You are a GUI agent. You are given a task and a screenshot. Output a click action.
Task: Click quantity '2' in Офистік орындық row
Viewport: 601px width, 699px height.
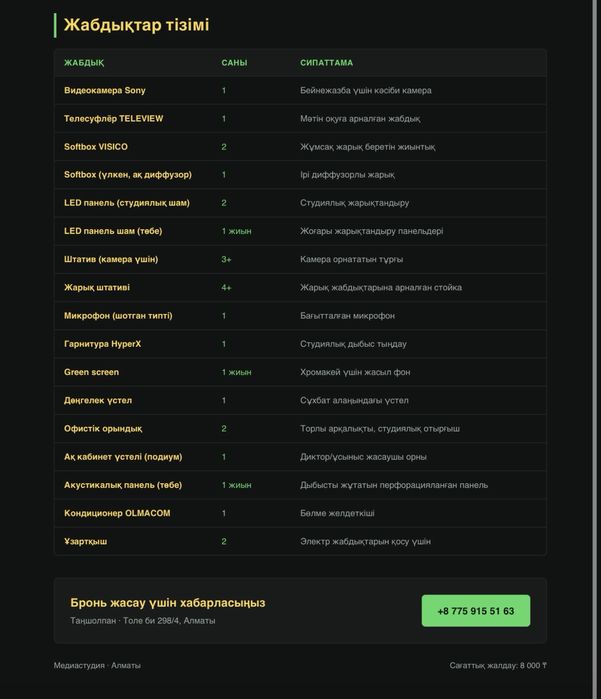tap(224, 428)
